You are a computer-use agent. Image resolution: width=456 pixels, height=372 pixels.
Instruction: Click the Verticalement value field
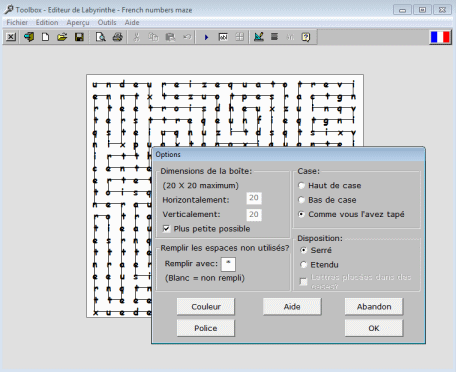click(254, 214)
